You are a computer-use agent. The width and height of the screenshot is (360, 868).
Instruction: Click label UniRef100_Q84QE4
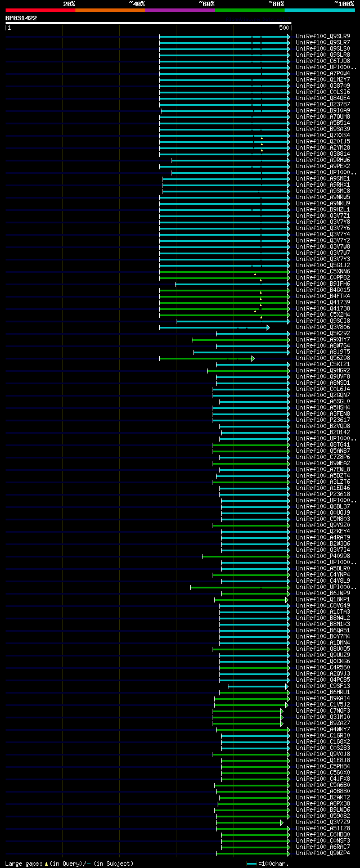click(323, 98)
